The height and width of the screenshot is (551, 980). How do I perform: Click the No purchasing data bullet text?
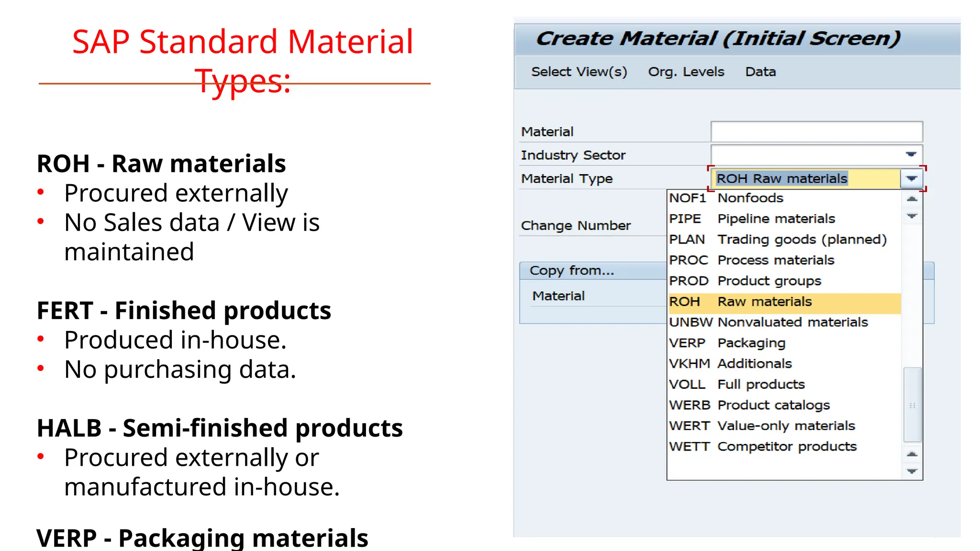(180, 370)
